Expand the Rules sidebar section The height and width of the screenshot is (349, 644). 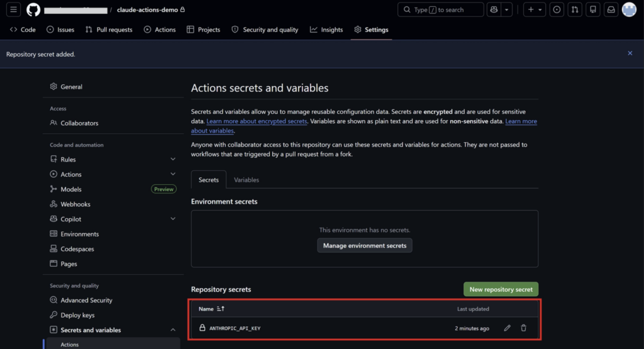tap(173, 159)
